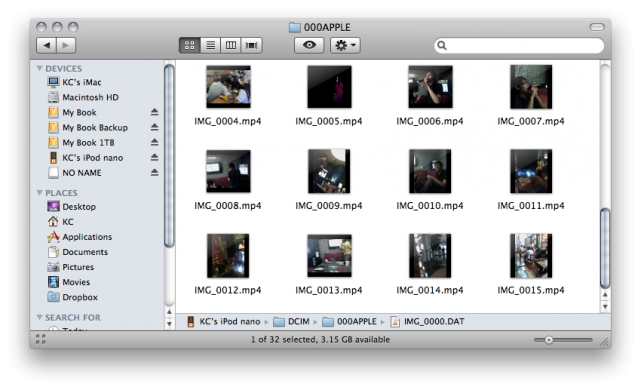This screenshot has height=390, width=640.
Task: Click IMG_0000.DAT in the path bar
Action: click(x=427, y=321)
